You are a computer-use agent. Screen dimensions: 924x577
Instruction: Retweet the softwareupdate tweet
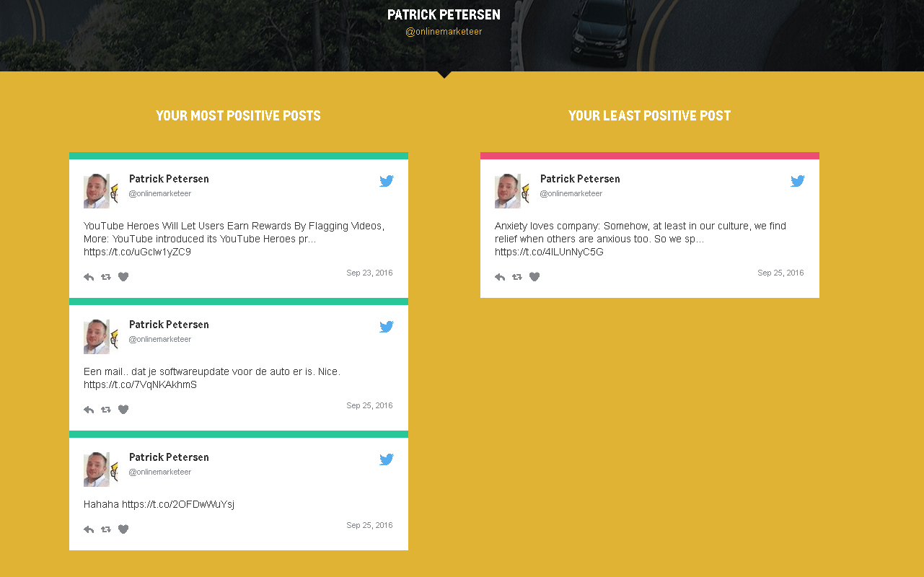106,410
